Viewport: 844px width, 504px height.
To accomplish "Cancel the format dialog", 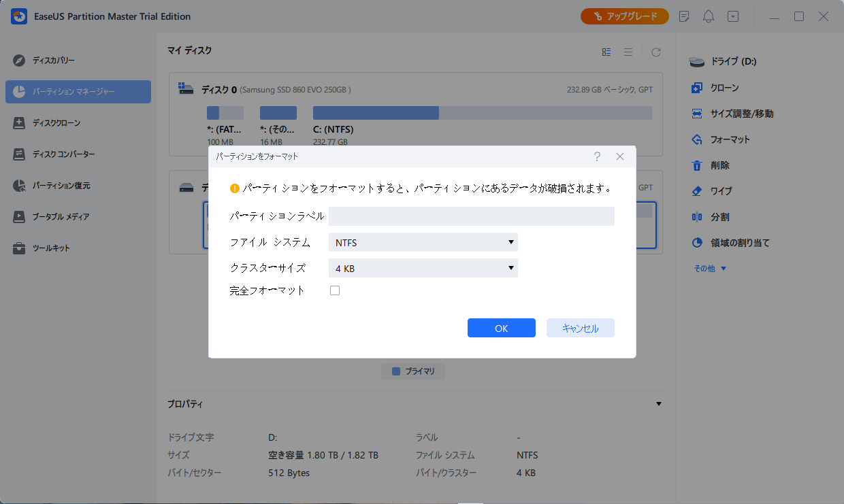I will pos(580,328).
